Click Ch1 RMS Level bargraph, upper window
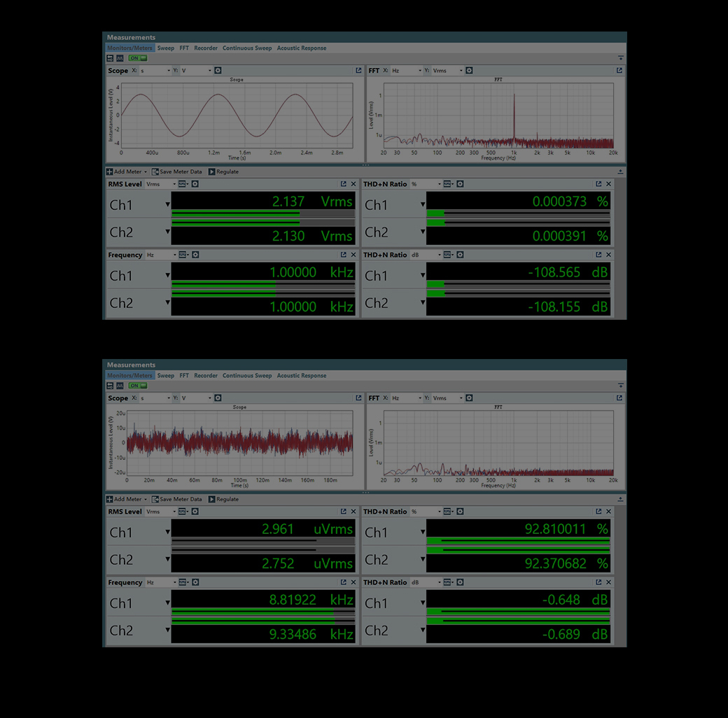Image resolution: width=728 pixels, height=718 pixels. pos(263,213)
